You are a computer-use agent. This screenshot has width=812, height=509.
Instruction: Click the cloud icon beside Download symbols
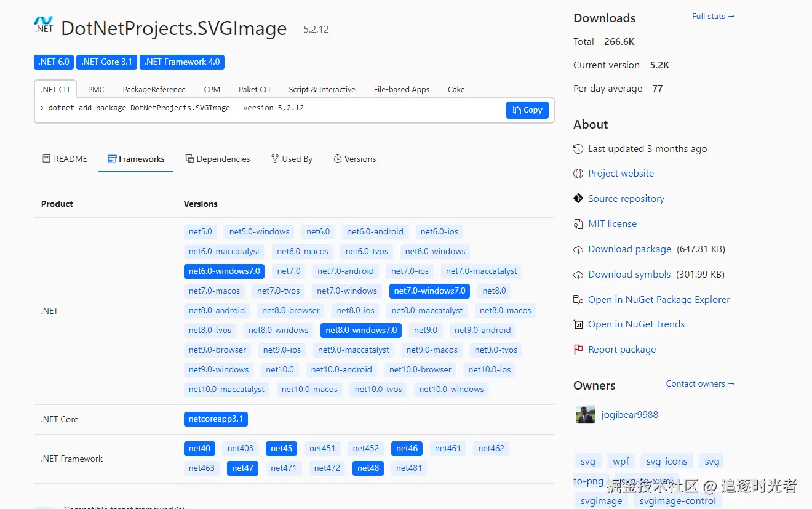click(578, 275)
